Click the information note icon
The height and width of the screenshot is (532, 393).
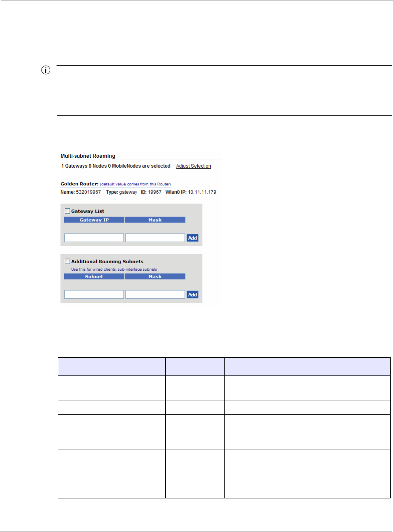click(46, 71)
